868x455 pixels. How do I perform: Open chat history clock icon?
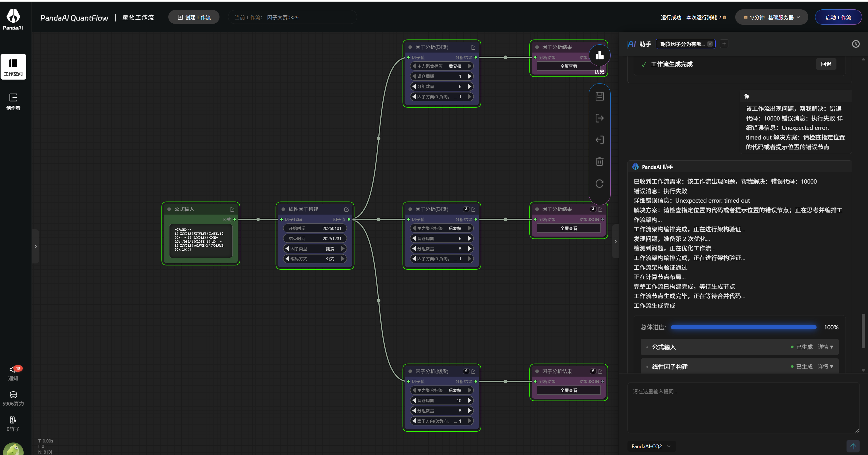coord(855,44)
